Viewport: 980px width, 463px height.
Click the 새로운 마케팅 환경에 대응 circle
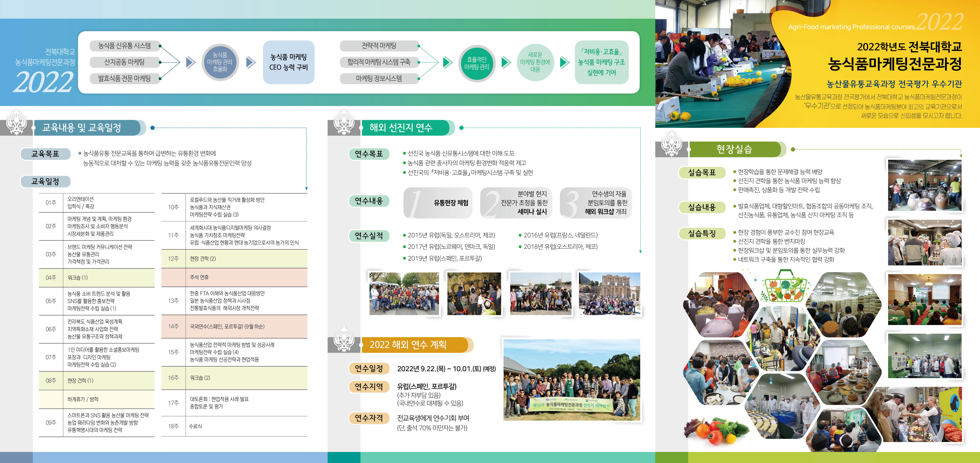point(535,62)
